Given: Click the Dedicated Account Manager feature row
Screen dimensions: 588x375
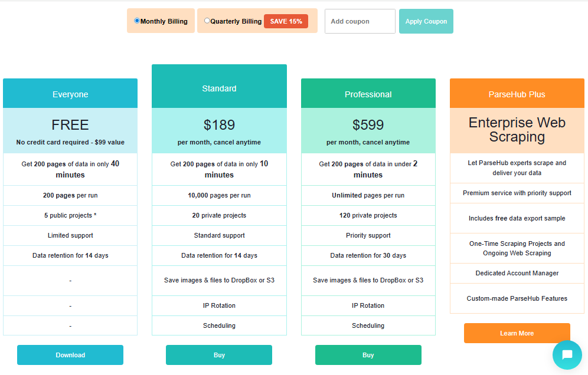Looking at the screenshot, I should [517, 273].
